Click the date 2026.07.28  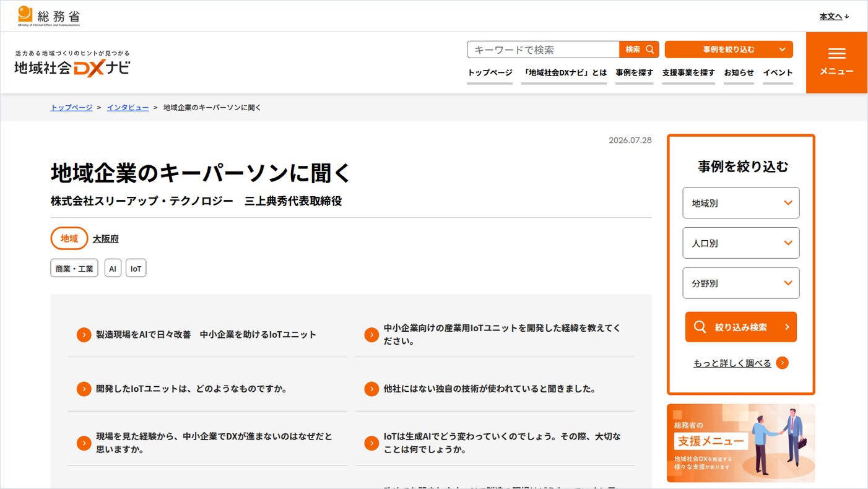click(630, 141)
